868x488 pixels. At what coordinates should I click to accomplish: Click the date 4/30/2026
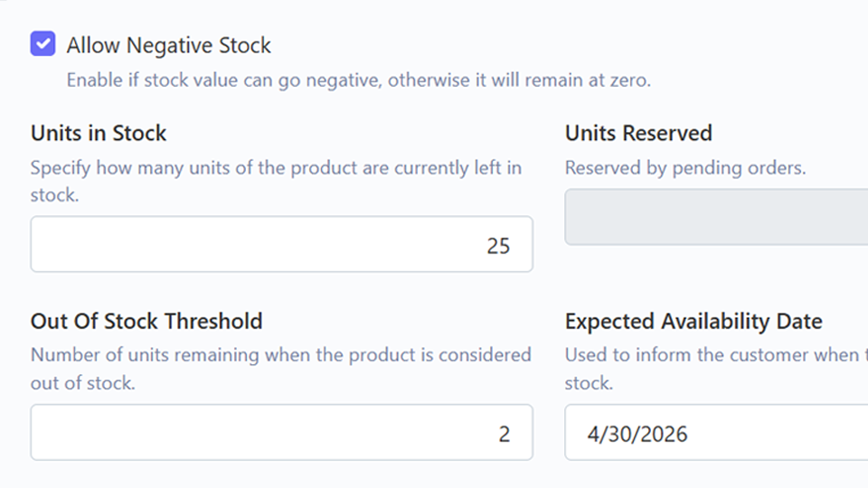click(637, 434)
